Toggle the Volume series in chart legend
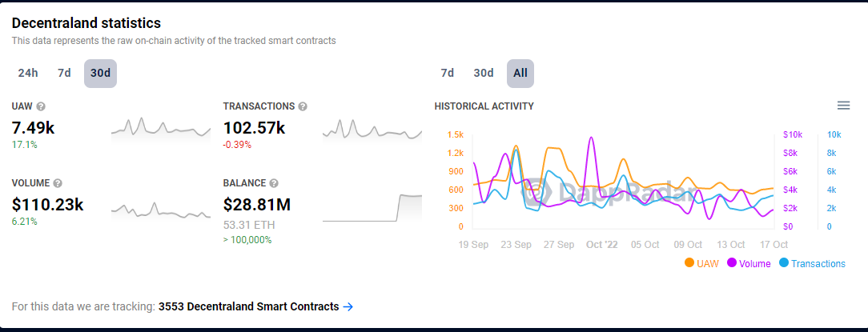This screenshot has width=868, height=332. (748, 263)
